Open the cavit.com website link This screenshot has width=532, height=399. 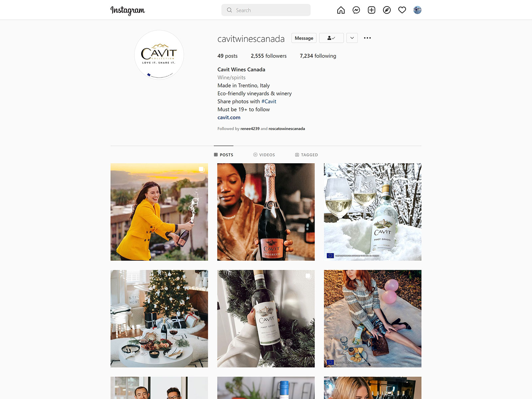(x=229, y=117)
